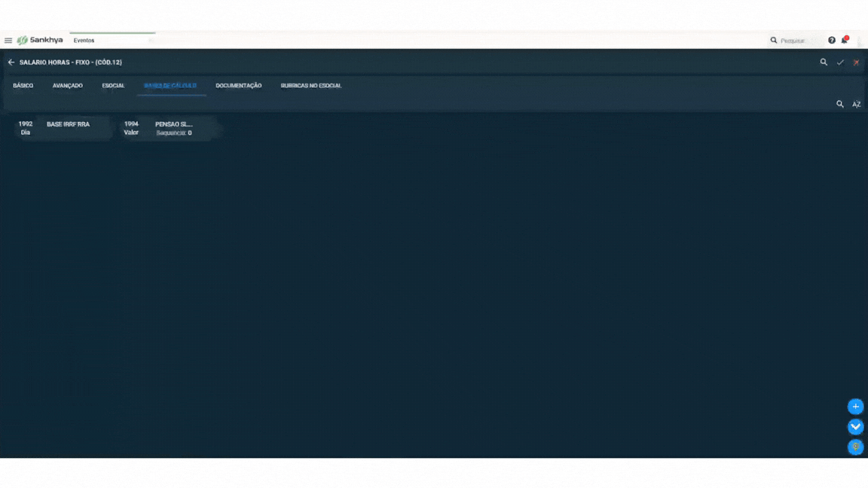Select the eSocial tab
This screenshot has height=488, width=868.
(x=113, y=86)
